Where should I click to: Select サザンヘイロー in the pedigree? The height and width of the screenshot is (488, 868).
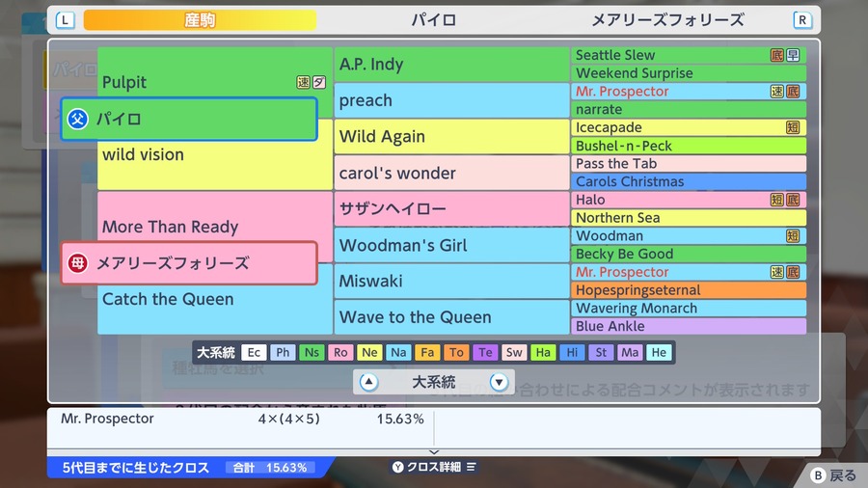[451, 208]
